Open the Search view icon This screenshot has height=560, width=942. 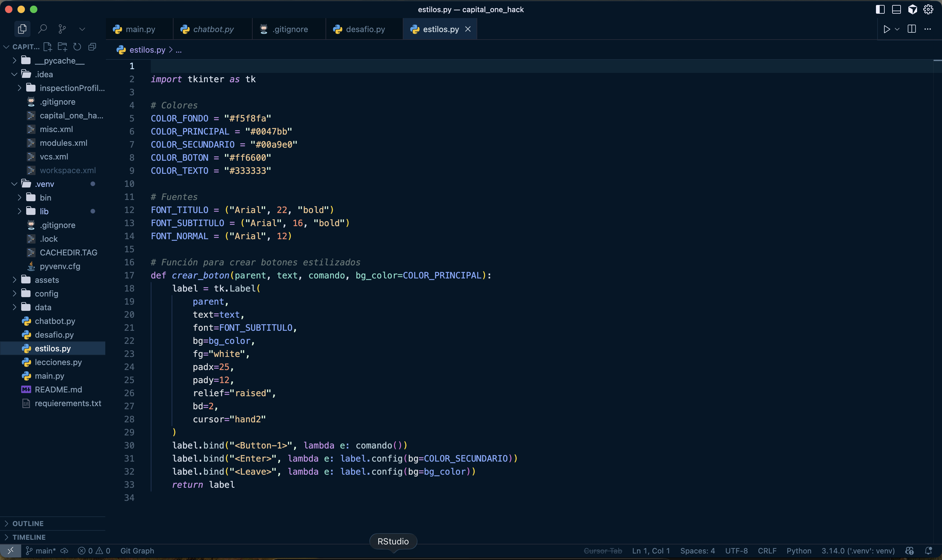click(43, 29)
